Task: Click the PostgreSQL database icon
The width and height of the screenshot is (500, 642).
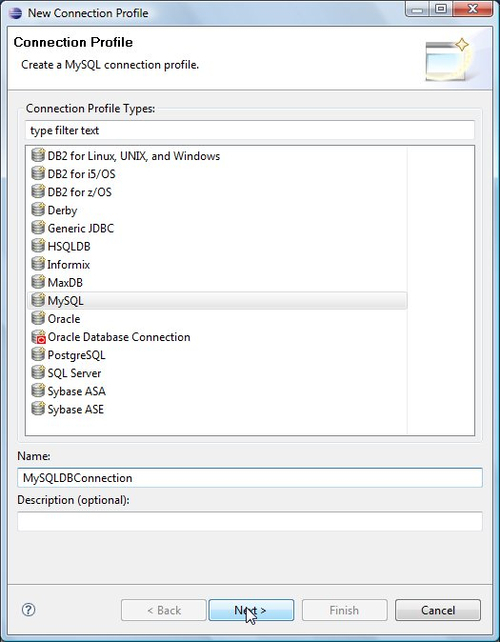Action: [38, 355]
